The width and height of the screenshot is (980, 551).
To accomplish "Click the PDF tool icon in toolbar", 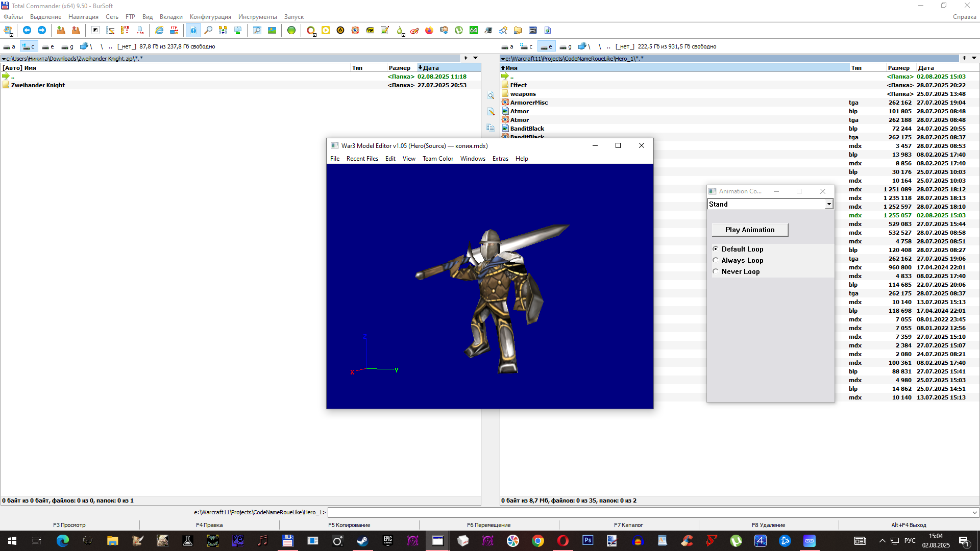I will click(370, 30).
